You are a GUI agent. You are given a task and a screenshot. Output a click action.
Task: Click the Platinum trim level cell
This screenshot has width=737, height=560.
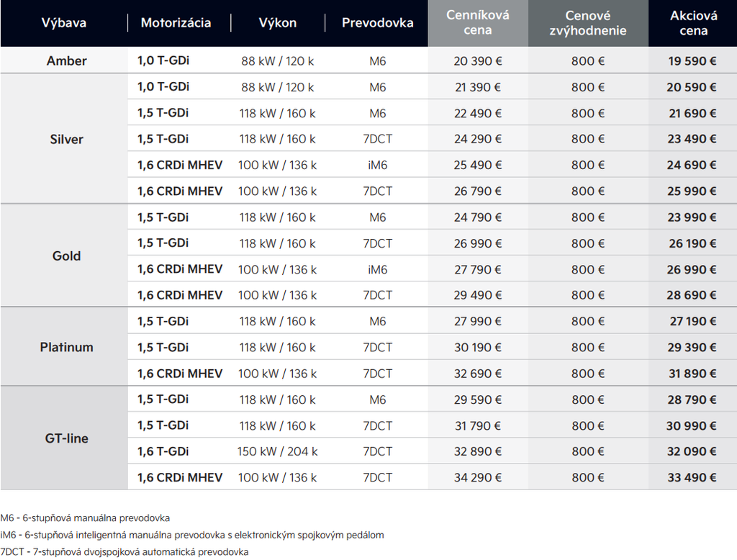[66, 348]
